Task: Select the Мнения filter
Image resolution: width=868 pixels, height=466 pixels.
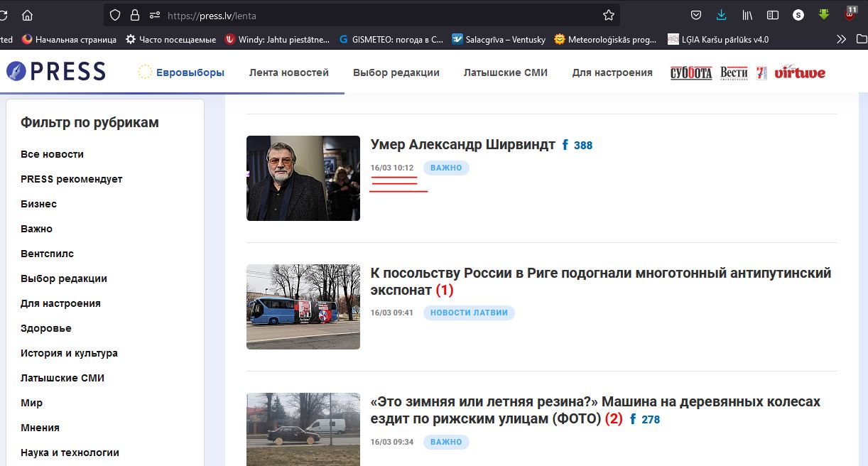Action: click(x=40, y=428)
